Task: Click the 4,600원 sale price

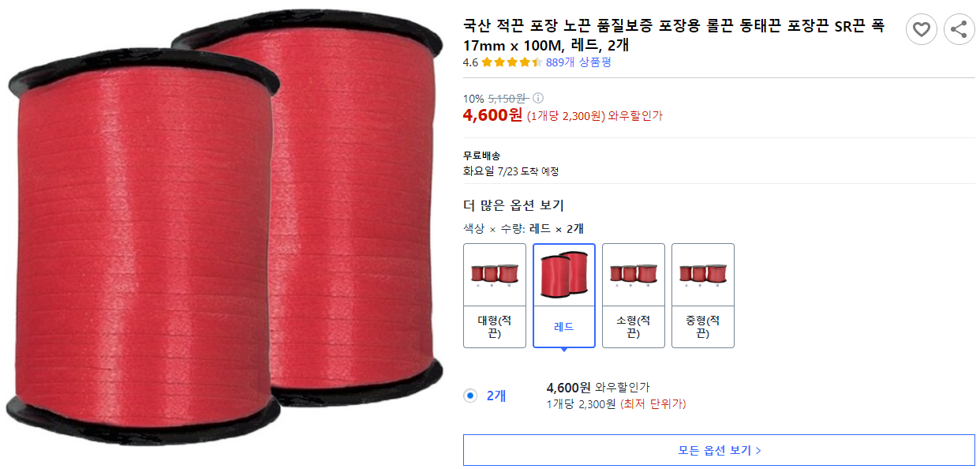Action: pyautogui.click(x=492, y=115)
